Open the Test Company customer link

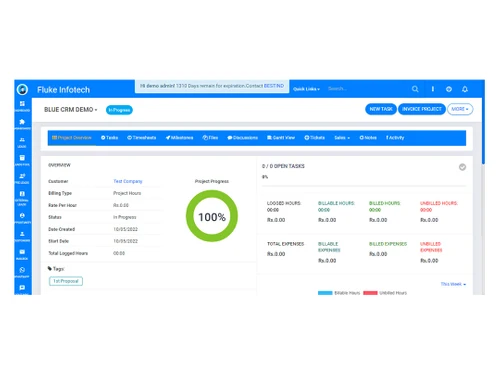click(128, 181)
